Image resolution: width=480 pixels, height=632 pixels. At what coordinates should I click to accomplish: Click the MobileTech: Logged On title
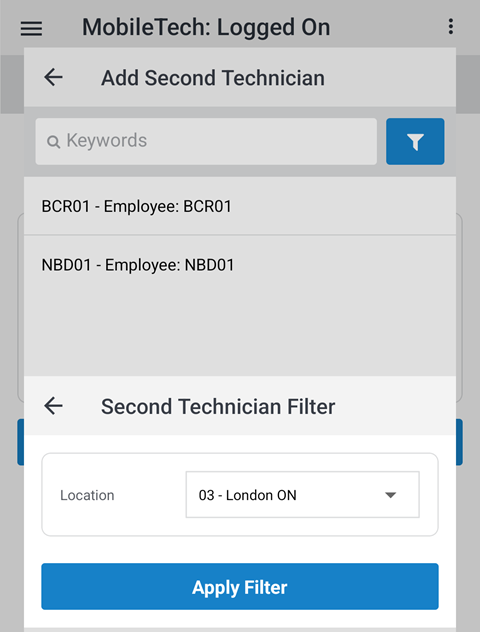206,27
